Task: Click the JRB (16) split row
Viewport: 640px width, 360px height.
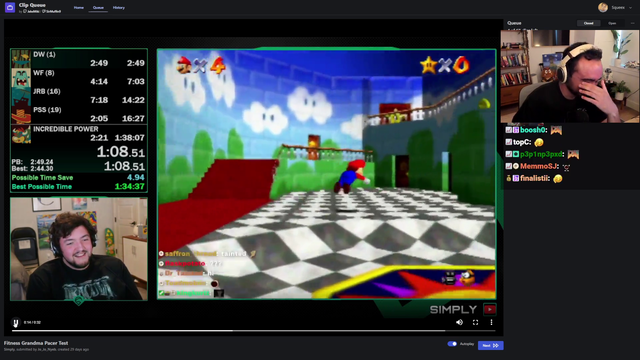Action: [78, 96]
